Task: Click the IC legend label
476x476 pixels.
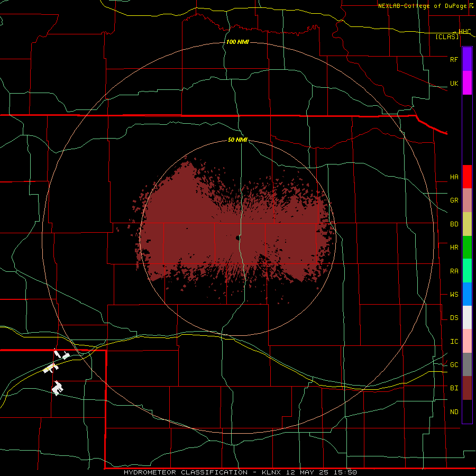Action: pos(454,342)
